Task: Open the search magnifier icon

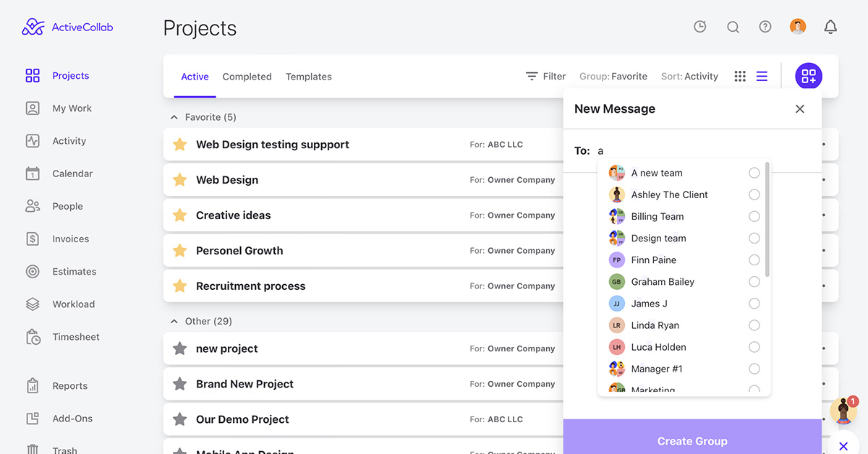Action: (x=733, y=26)
